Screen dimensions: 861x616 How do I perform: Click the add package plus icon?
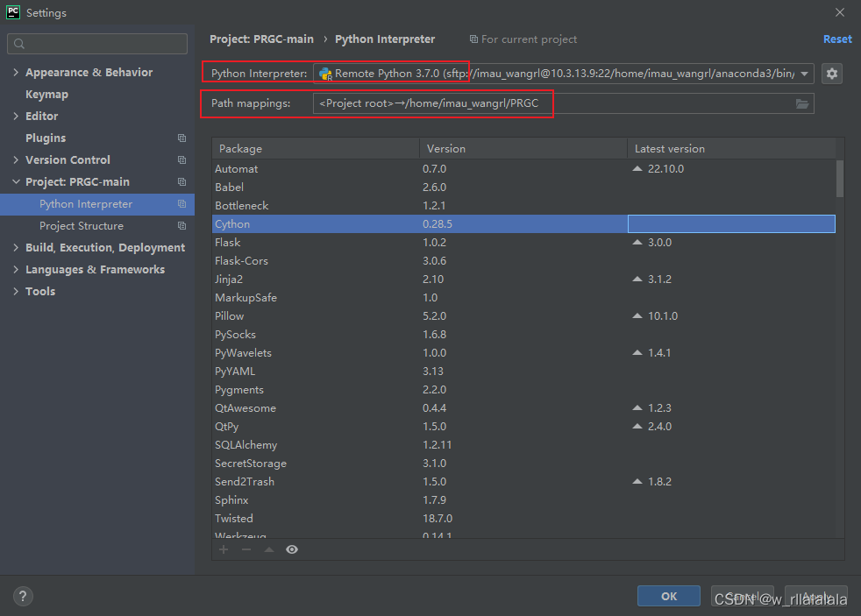click(x=224, y=549)
